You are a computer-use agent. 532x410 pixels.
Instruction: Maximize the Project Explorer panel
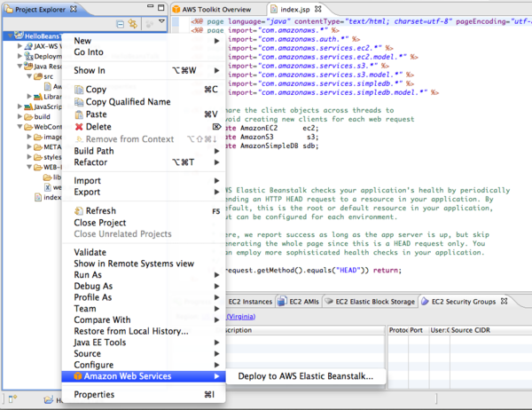coord(161,7)
